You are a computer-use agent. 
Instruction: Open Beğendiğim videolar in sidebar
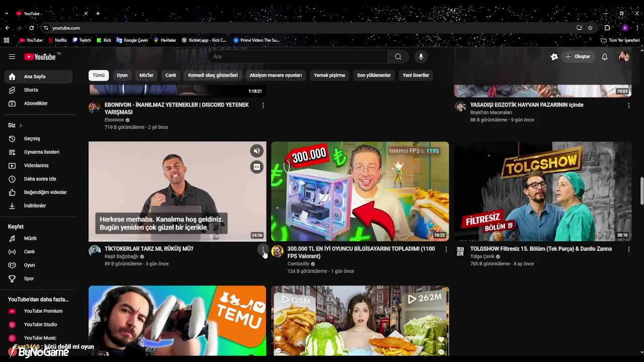[x=38, y=192]
